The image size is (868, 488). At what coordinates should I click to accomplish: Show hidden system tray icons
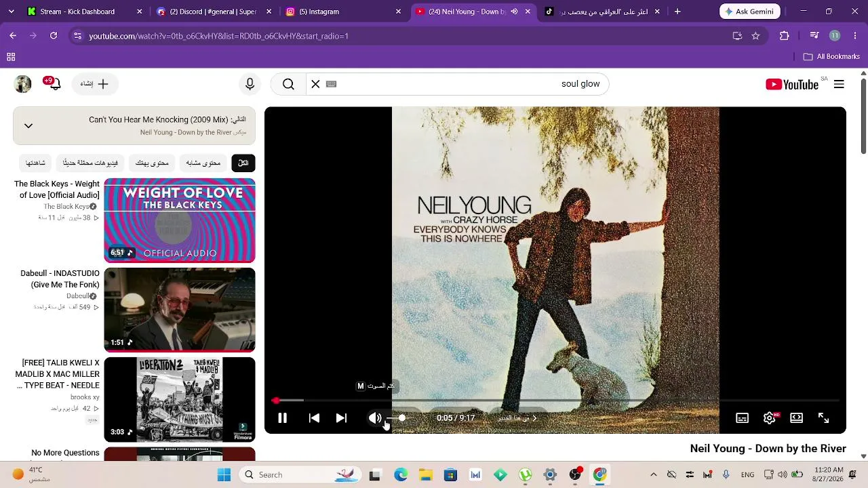653,475
